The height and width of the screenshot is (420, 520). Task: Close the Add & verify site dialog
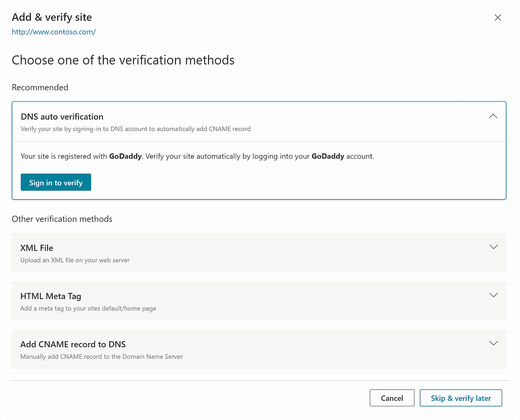(498, 18)
